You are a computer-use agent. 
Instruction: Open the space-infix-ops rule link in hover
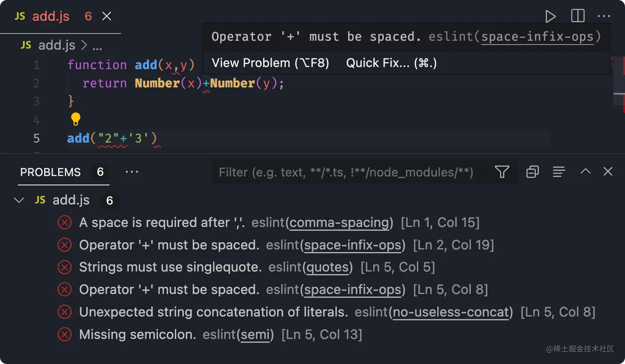pos(537,37)
